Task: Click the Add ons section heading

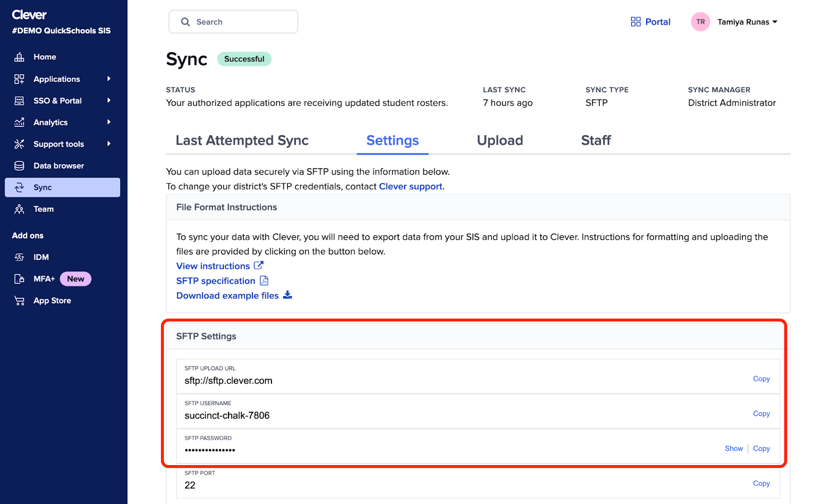Action: coord(28,236)
